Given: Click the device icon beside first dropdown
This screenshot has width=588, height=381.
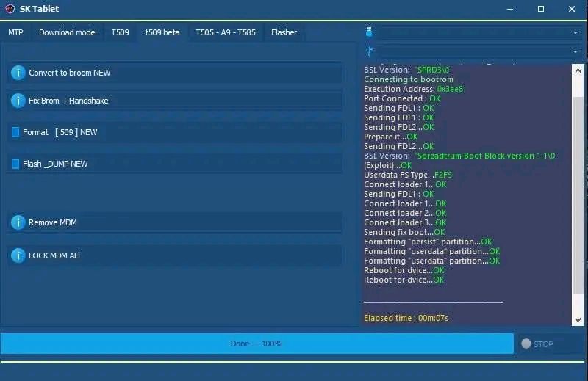Looking at the screenshot, I should point(369,32).
